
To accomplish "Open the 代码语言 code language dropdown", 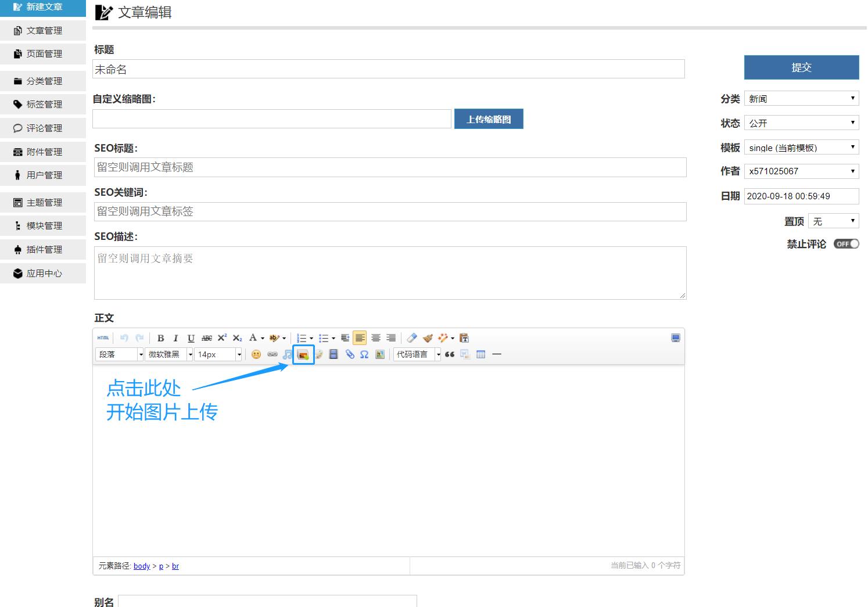I will pos(417,354).
